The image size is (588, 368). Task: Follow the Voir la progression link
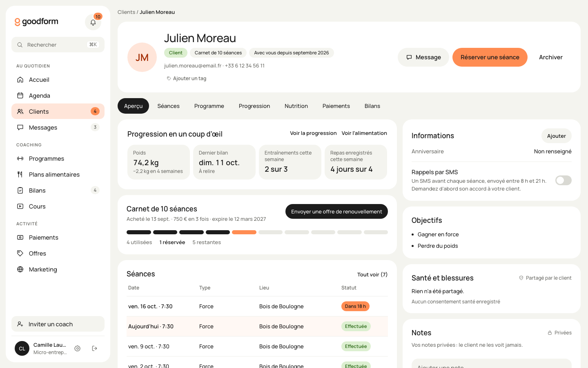point(313,133)
